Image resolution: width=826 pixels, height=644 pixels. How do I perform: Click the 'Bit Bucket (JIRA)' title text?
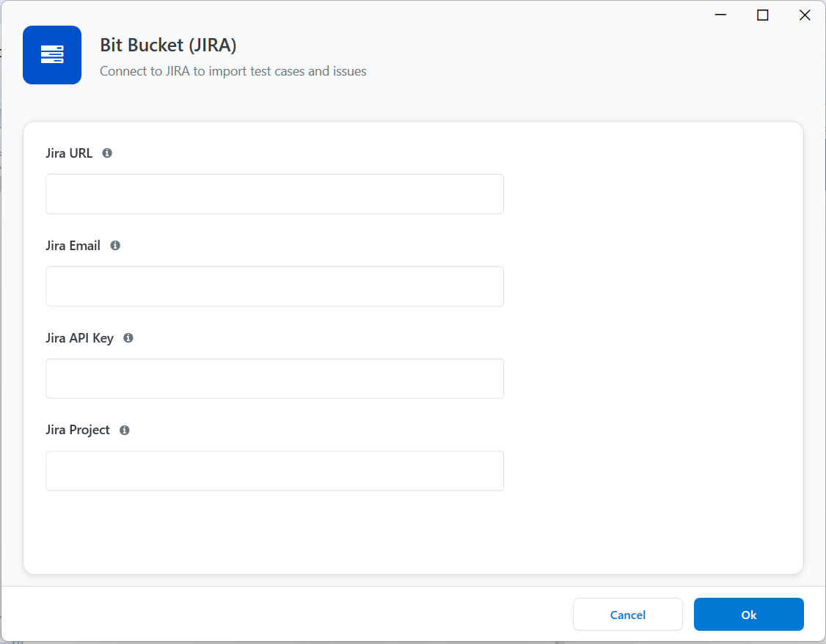(168, 45)
